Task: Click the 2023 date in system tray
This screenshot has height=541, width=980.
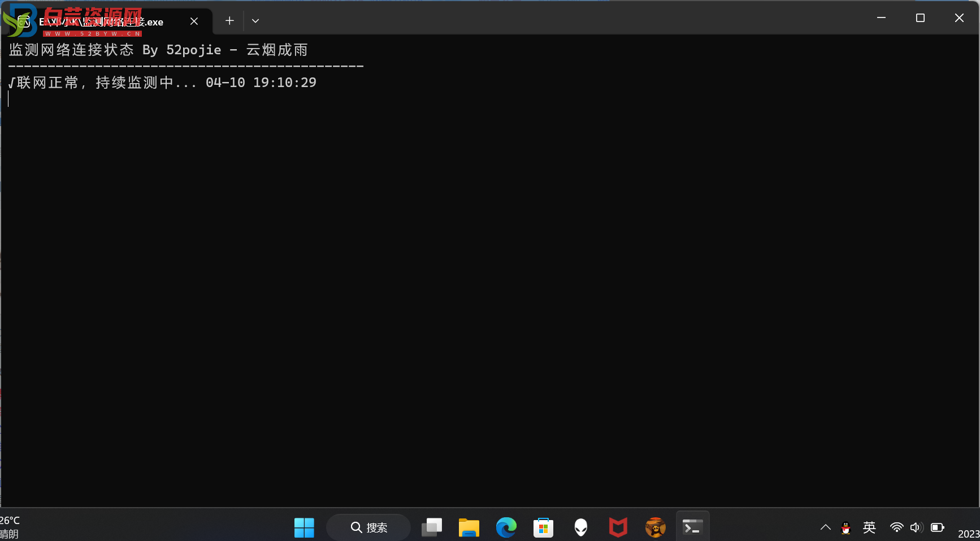Action: tap(969, 534)
